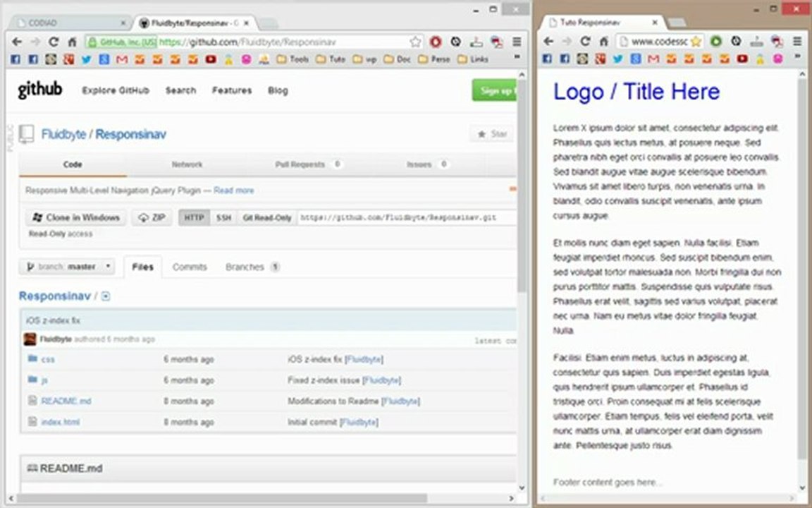The height and width of the screenshot is (508, 812).
Task: Reload the GitHub page
Action: click(54, 42)
